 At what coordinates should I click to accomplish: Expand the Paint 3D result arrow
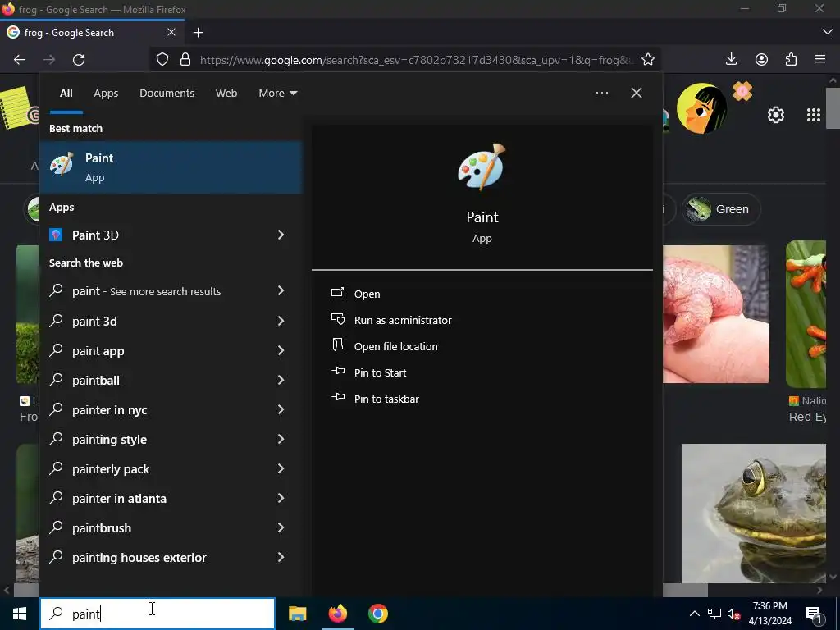click(281, 235)
